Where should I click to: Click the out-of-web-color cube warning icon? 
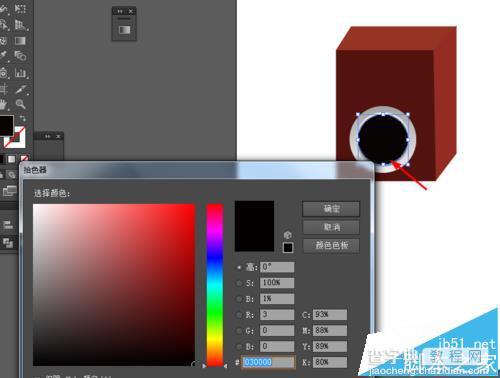click(x=288, y=235)
